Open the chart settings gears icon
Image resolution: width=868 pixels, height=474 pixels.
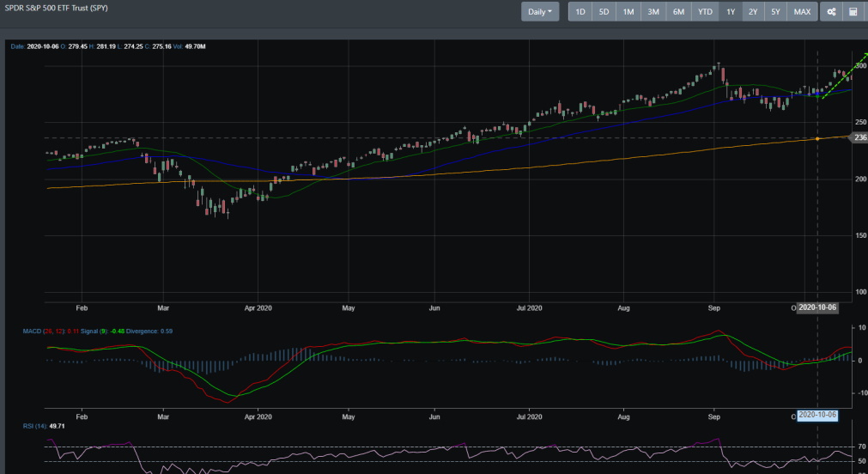(831, 12)
